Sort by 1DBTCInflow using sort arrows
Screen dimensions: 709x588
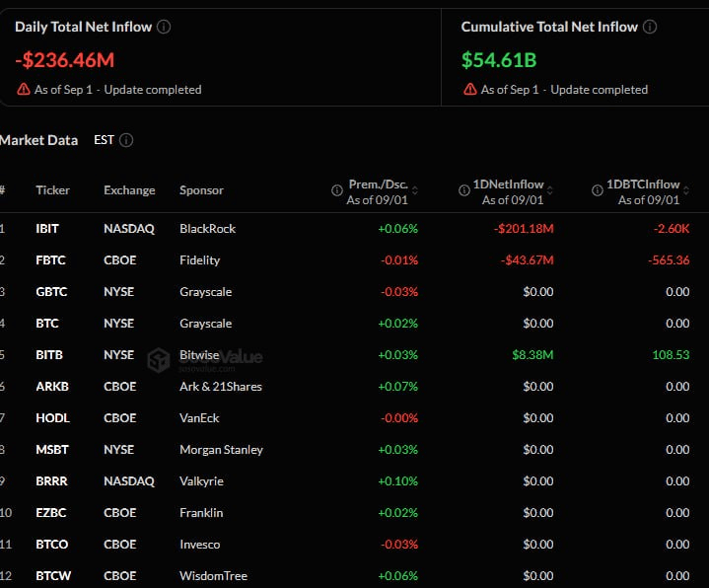point(686,190)
